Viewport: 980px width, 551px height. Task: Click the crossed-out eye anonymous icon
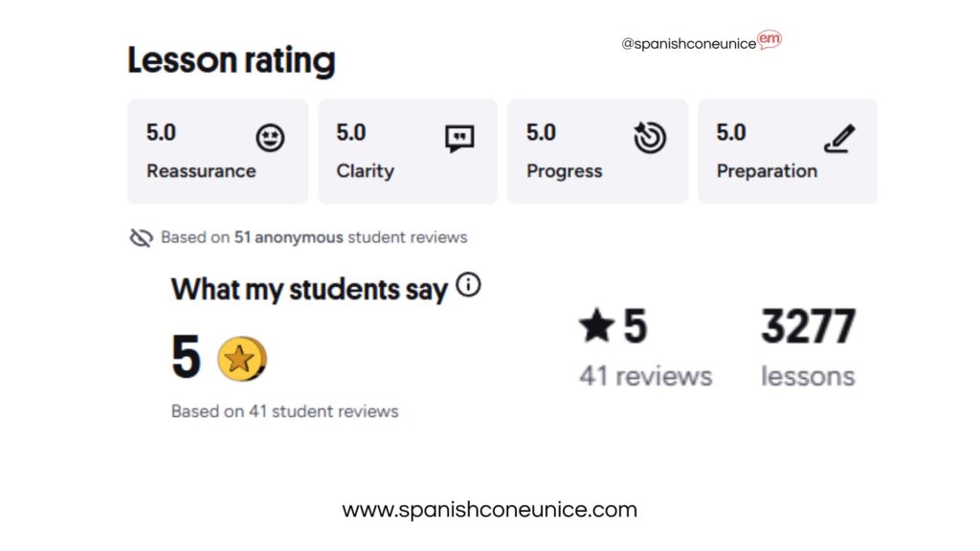point(141,237)
